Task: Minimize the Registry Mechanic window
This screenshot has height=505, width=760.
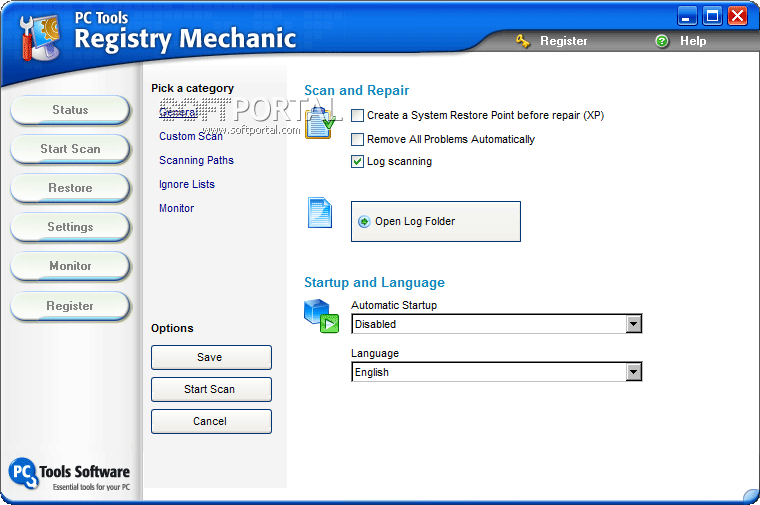Action: [x=687, y=16]
